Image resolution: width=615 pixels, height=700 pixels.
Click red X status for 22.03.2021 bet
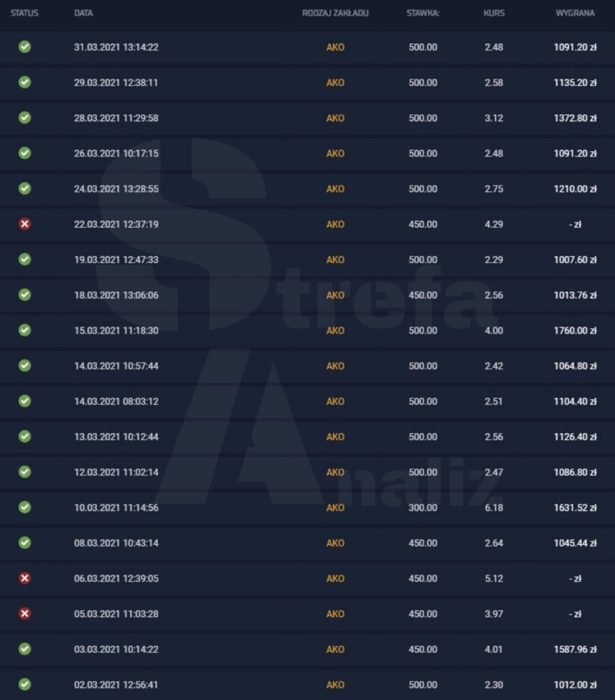pos(25,224)
